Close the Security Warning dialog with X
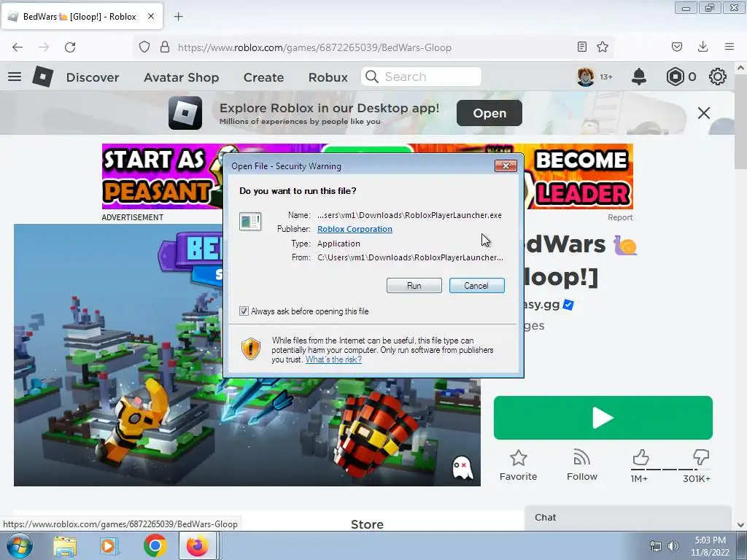Image resolution: width=747 pixels, height=560 pixels. pyautogui.click(x=506, y=166)
